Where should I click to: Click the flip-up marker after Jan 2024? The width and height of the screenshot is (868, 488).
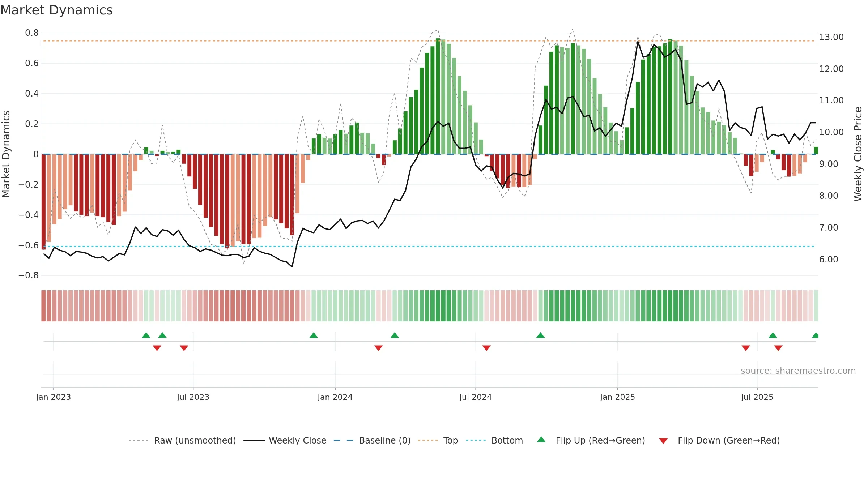click(395, 335)
